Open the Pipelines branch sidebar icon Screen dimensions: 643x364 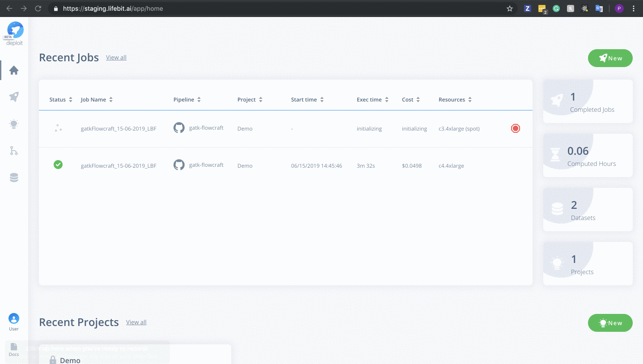click(14, 151)
